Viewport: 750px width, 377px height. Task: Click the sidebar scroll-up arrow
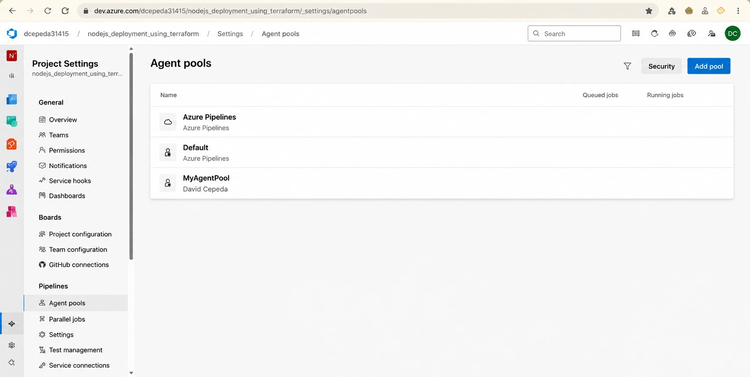[x=131, y=49]
